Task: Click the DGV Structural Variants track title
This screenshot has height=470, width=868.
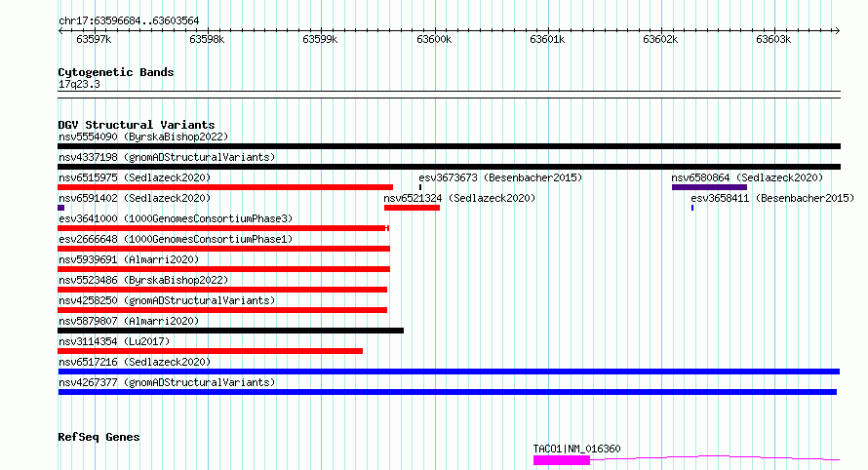Action: coord(137,125)
